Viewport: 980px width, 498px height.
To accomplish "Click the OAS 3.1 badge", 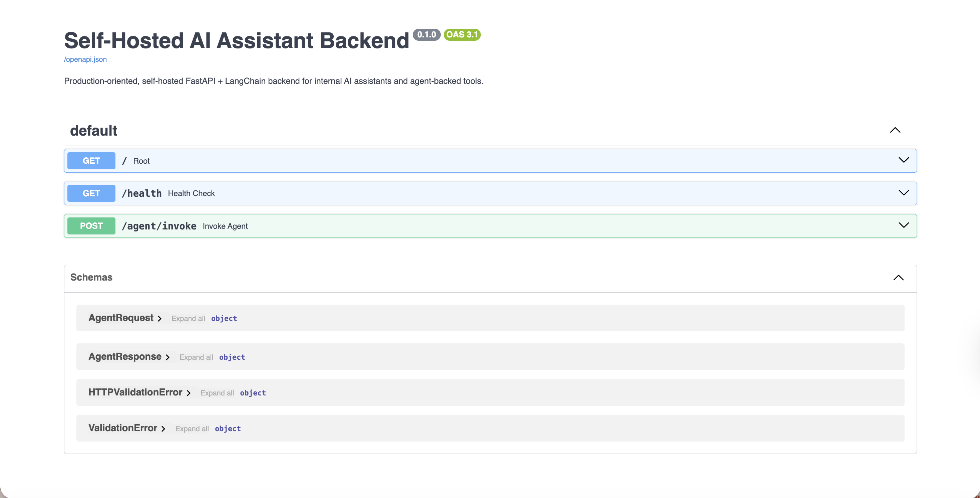I will [462, 35].
